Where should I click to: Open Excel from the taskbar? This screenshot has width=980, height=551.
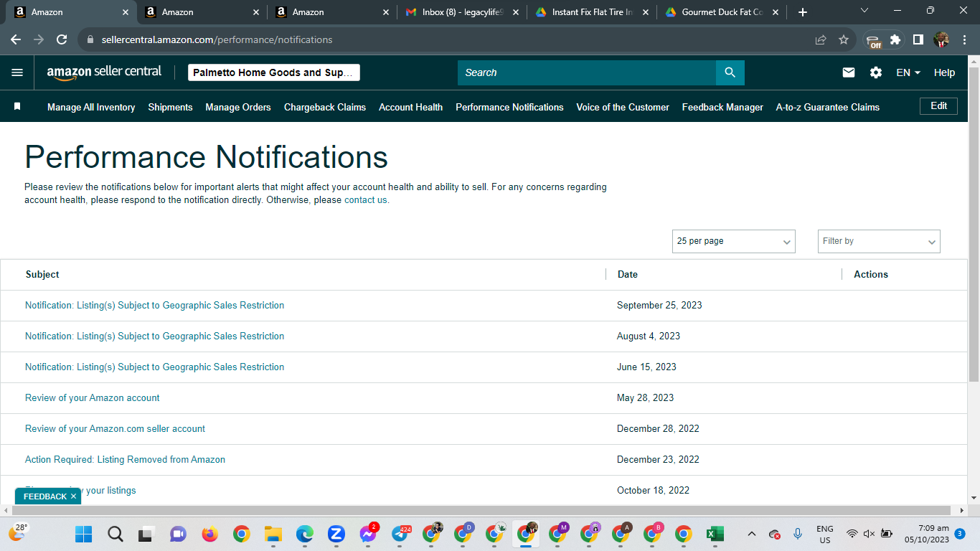[715, 534]
